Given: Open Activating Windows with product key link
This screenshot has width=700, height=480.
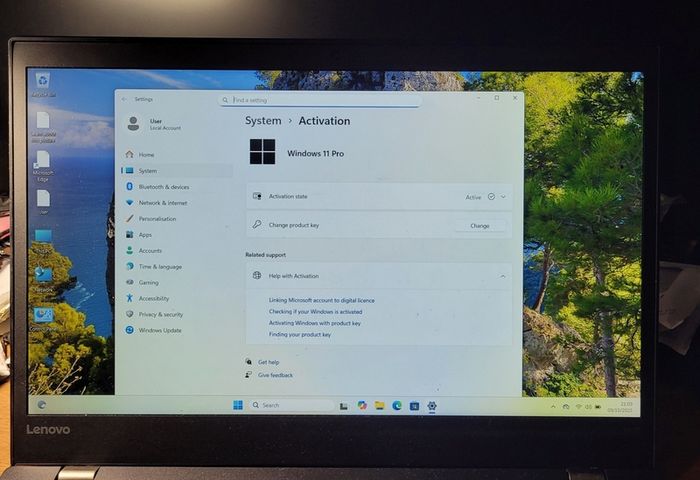Looking at the screenshot, I should pos(314,323).
